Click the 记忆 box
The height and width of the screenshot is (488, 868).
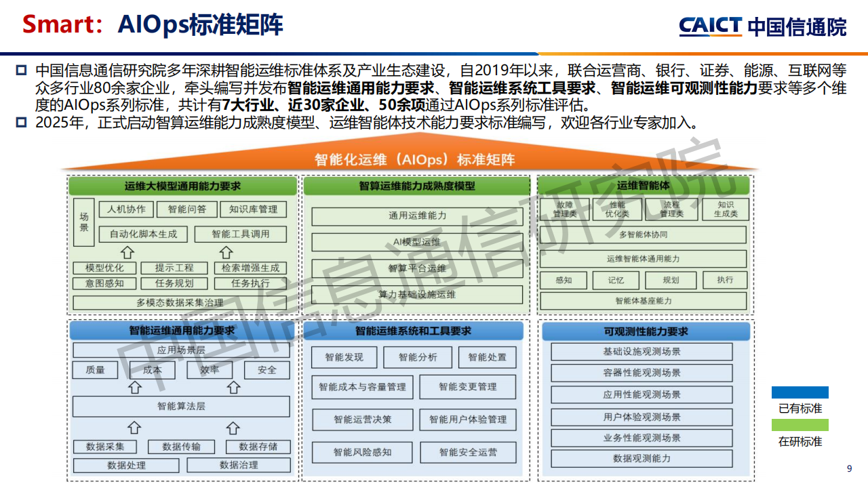pos(616,280)
